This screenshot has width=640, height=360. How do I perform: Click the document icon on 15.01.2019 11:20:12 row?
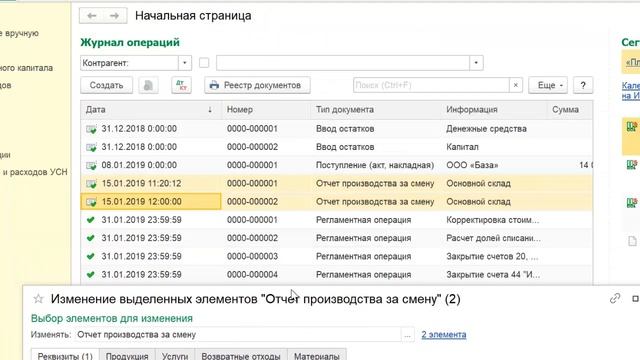click(91, 184)
